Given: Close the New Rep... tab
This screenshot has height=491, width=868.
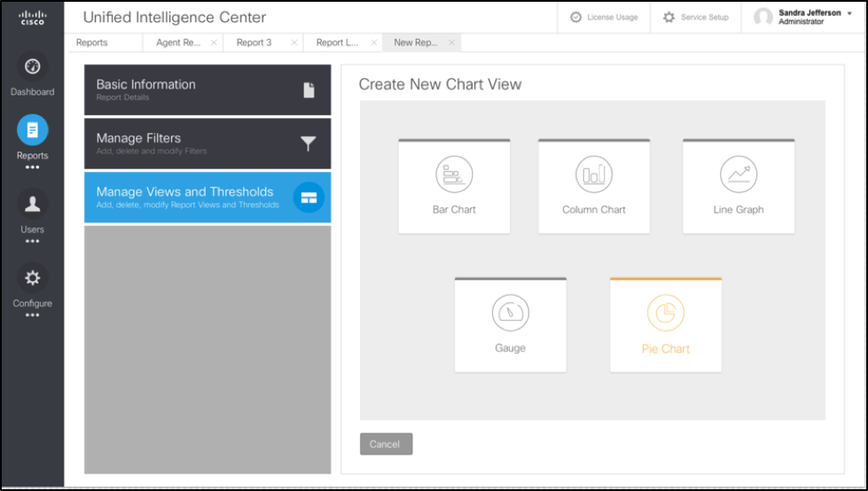Looking at the screenshot, I should [451, 43].
